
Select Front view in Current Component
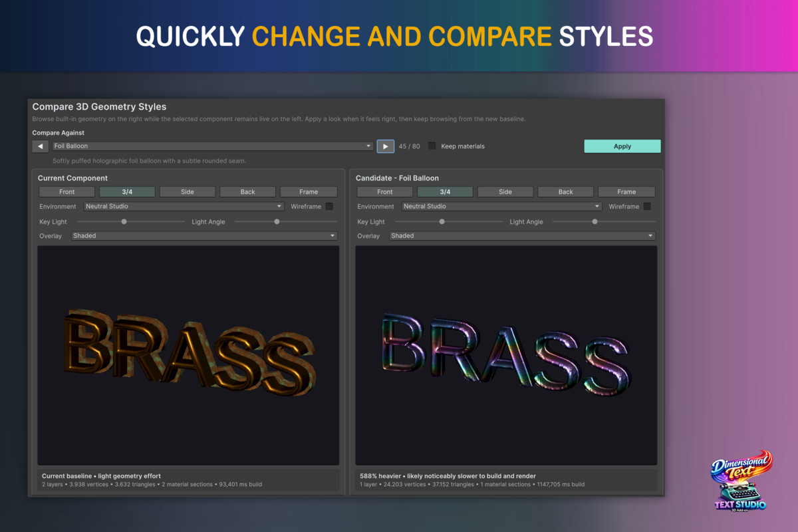click(x=67, y=192)
